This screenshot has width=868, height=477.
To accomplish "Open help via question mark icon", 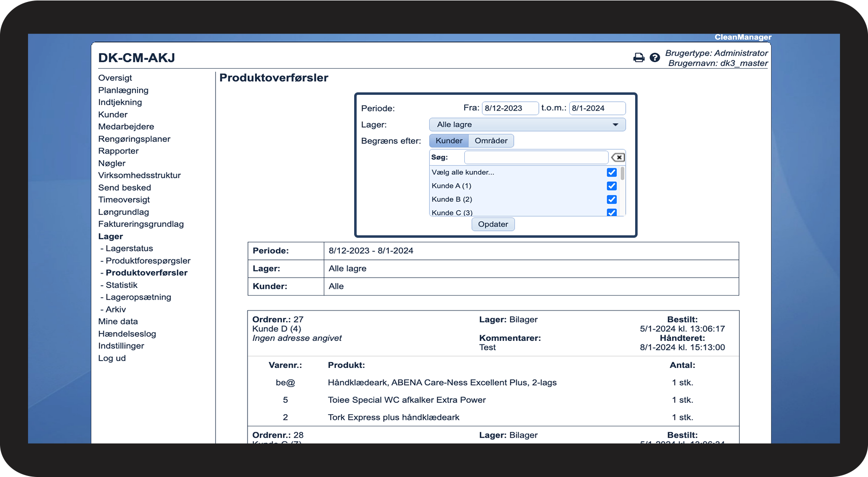I will [x=654, y=58].
